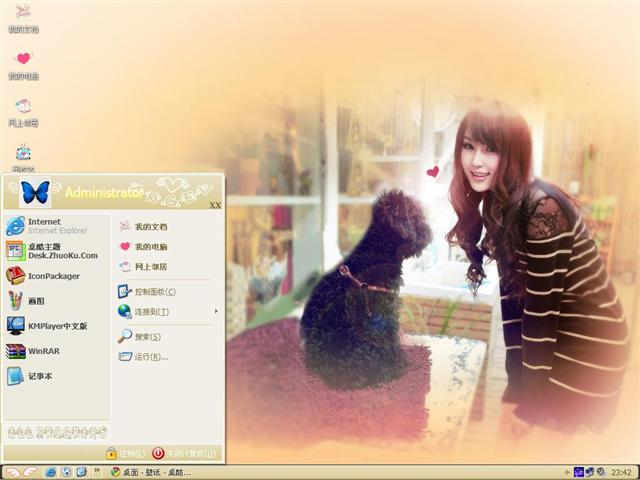Open 我的电脑 heart desktop icon
This screenshot has width=640, height=480.
(23, 65)
